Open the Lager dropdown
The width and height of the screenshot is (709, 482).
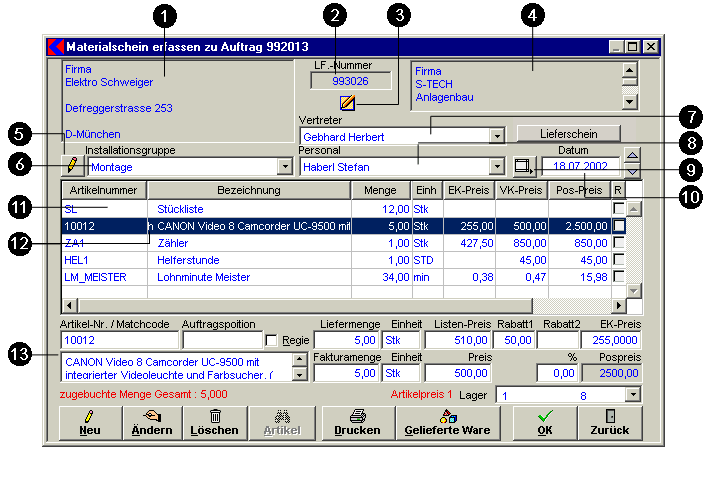[634, 396]
